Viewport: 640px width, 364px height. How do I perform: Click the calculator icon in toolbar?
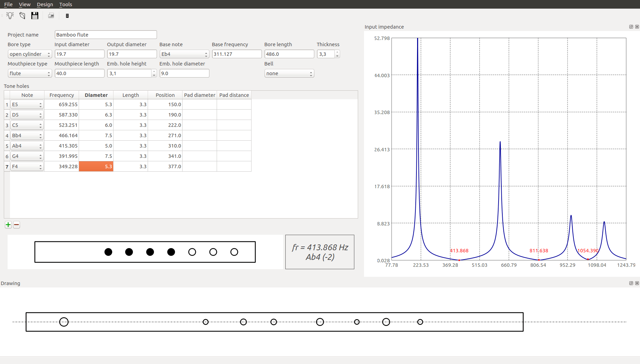tap(67, 16)
